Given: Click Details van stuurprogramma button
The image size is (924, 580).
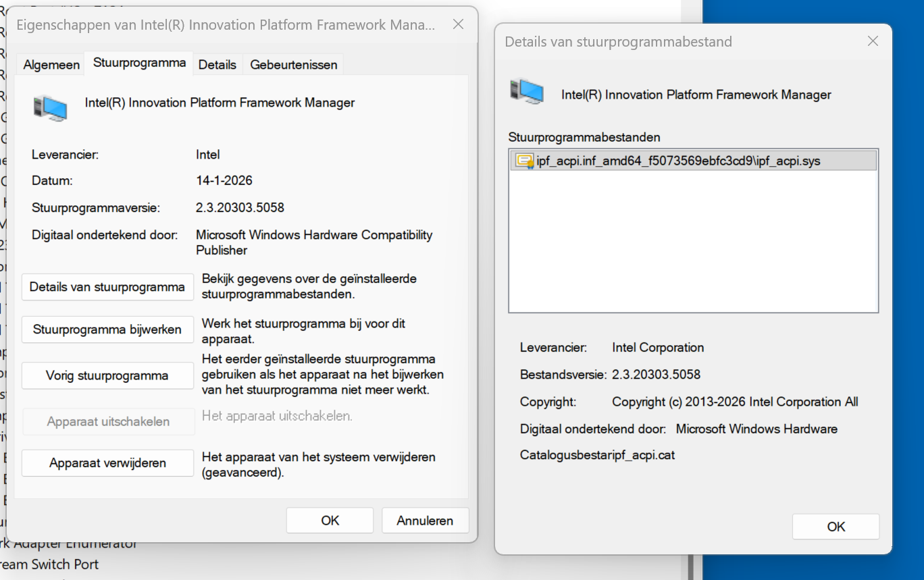Looking at the screenshot, I should click(107, 287).
